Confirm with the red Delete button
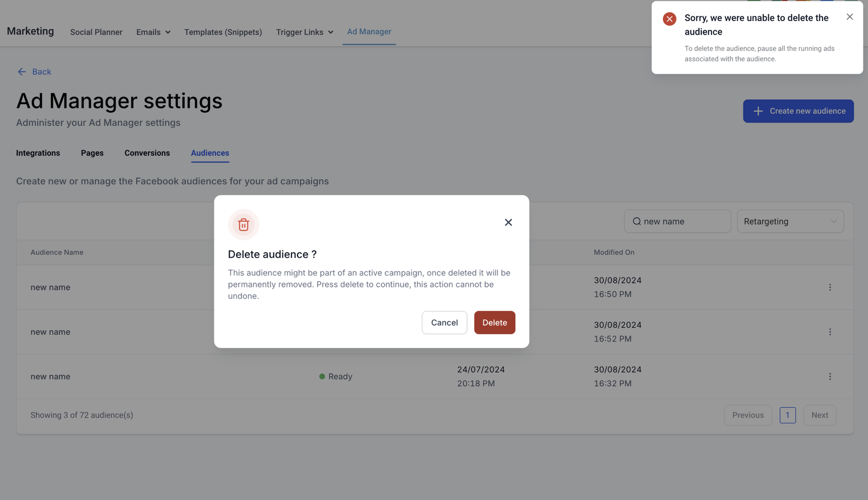 click(x=494, y=323)
